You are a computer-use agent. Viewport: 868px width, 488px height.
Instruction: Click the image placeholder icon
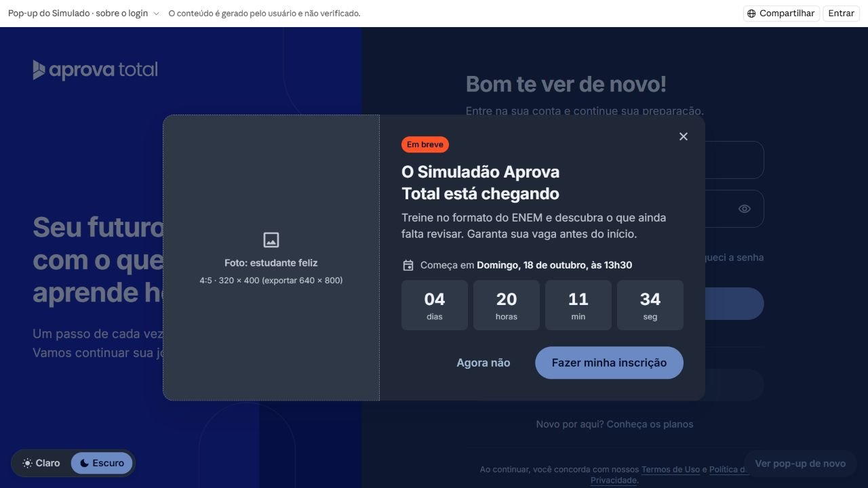271,240
